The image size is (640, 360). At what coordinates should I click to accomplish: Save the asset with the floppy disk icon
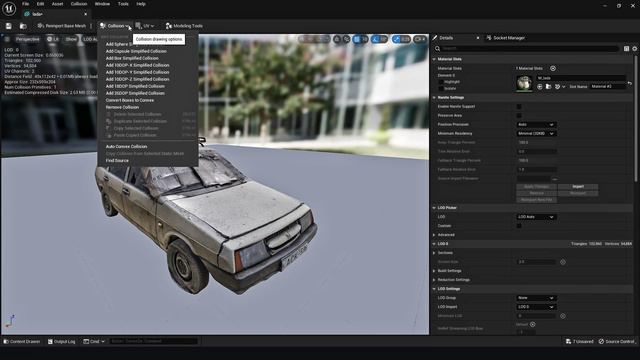coord(9,26)
